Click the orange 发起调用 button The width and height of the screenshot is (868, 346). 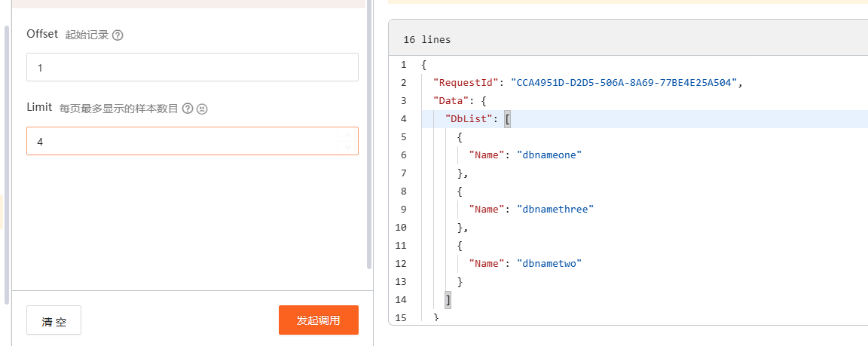tap(318, 320)
